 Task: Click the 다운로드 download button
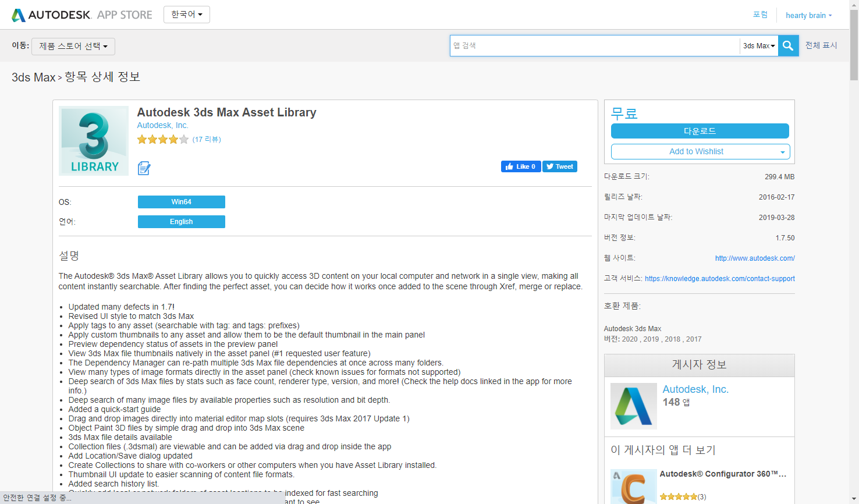click(700, 131)
